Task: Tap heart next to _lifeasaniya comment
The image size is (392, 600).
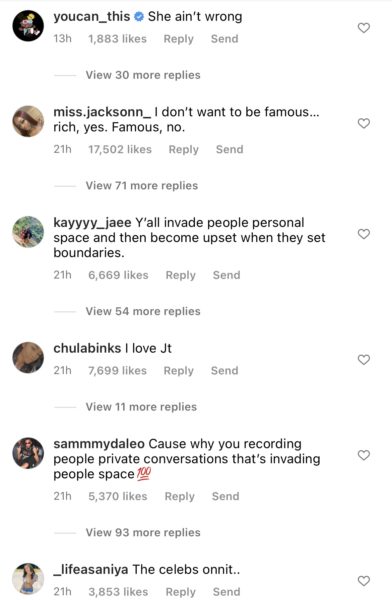Action: pyautogui.click(x=364, y=581)
